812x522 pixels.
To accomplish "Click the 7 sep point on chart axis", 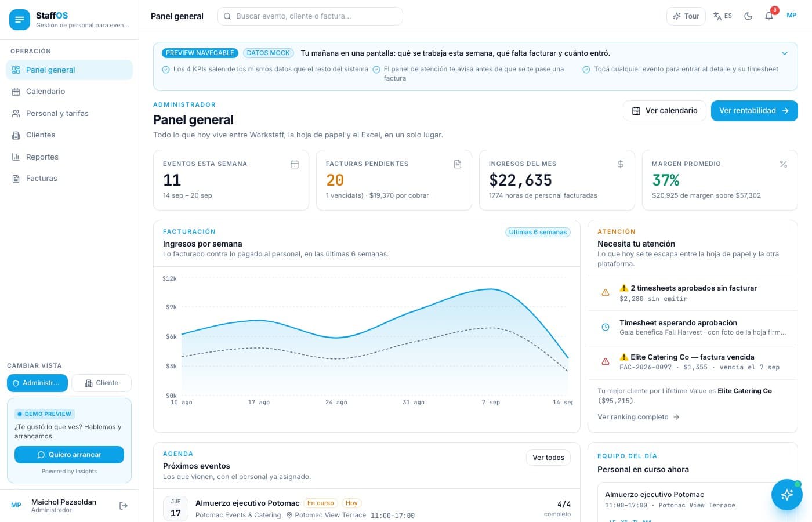I will (491, 402).
